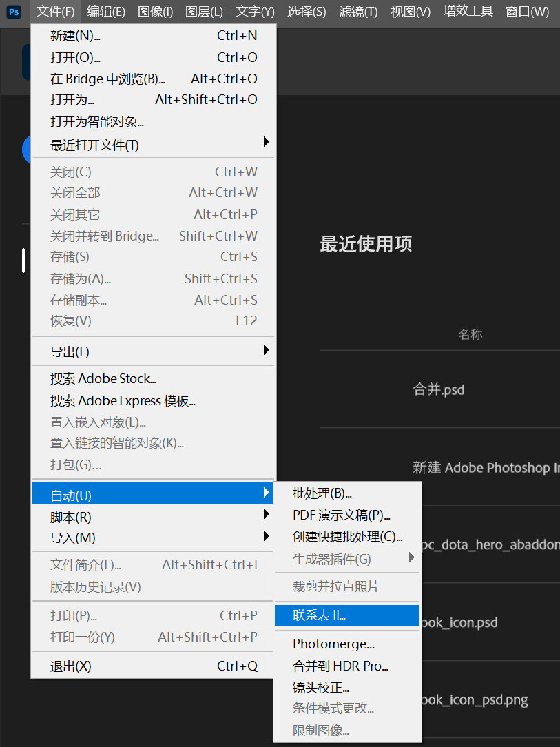Open the 选择(S) menu
This screenshot has width=560, height=747.
pyautogui.click(x=307, y=12)
